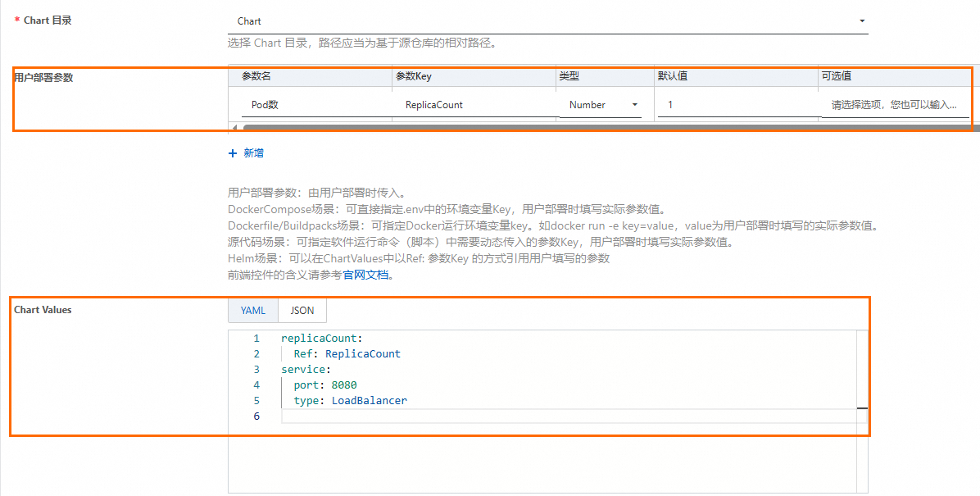The width and height of the screenshot is (980, 496).
Task: Click the parameter table's left scroll arrow
Action: click(234, 127)
